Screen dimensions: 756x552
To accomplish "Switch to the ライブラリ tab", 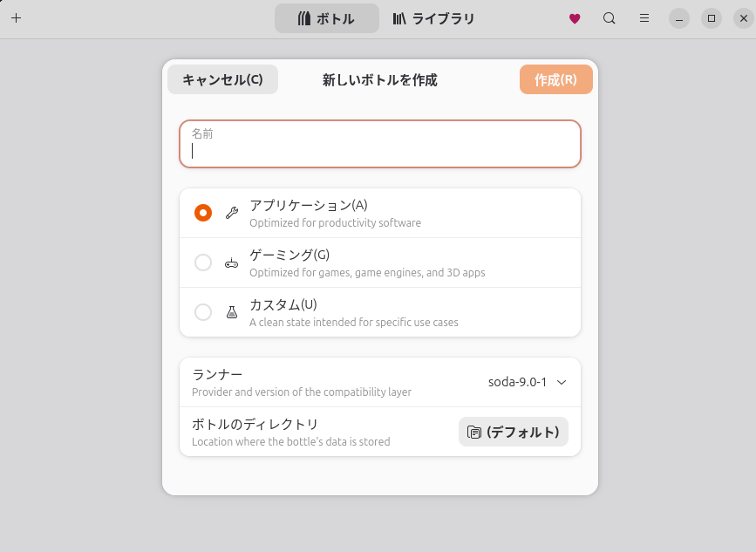I will pos(433,18).
